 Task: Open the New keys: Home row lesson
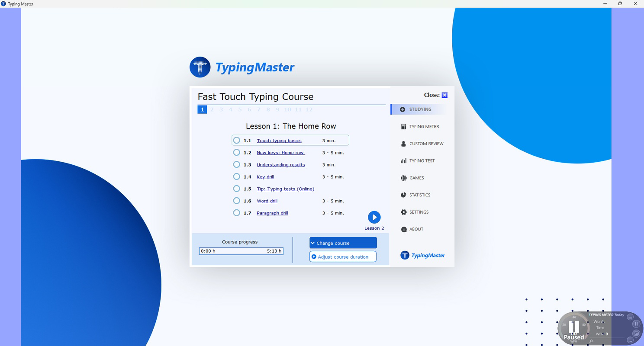click(x=280, y=152)
